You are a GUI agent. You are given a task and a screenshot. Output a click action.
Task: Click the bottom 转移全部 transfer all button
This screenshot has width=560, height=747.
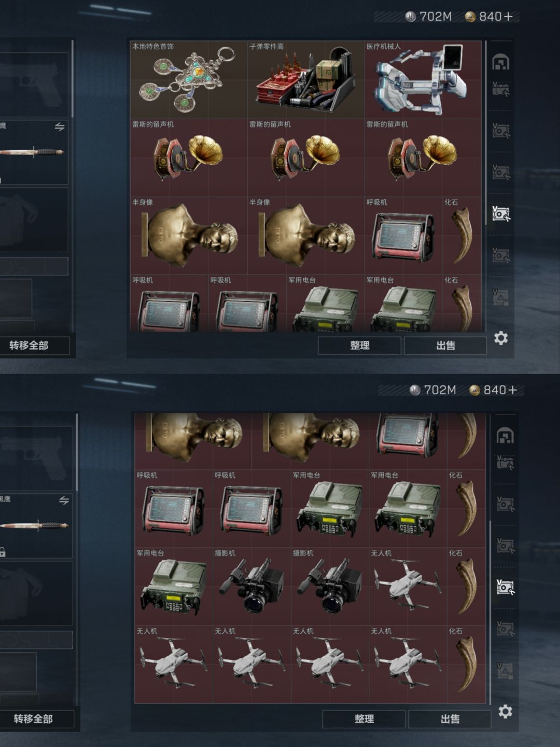point(33,719)
